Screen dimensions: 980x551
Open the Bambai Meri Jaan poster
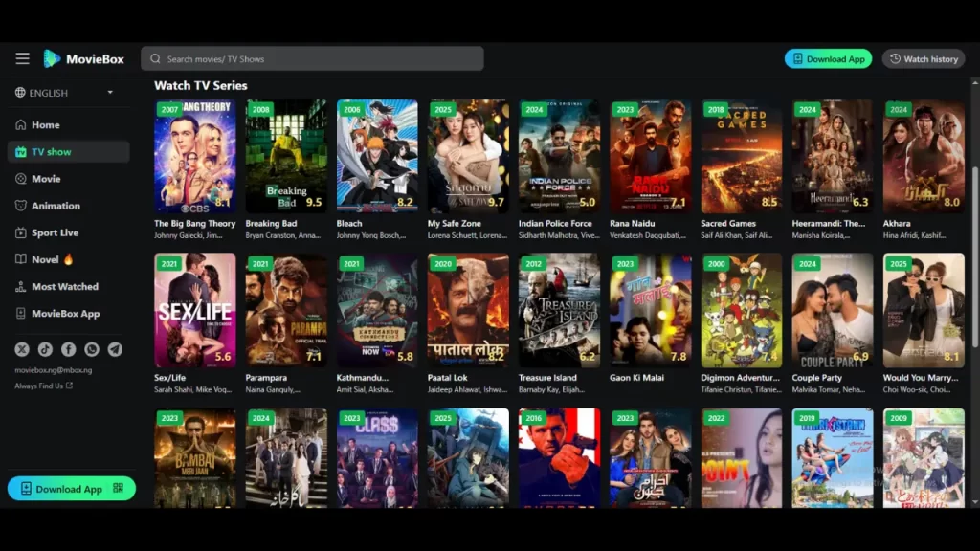coord(195,458)
